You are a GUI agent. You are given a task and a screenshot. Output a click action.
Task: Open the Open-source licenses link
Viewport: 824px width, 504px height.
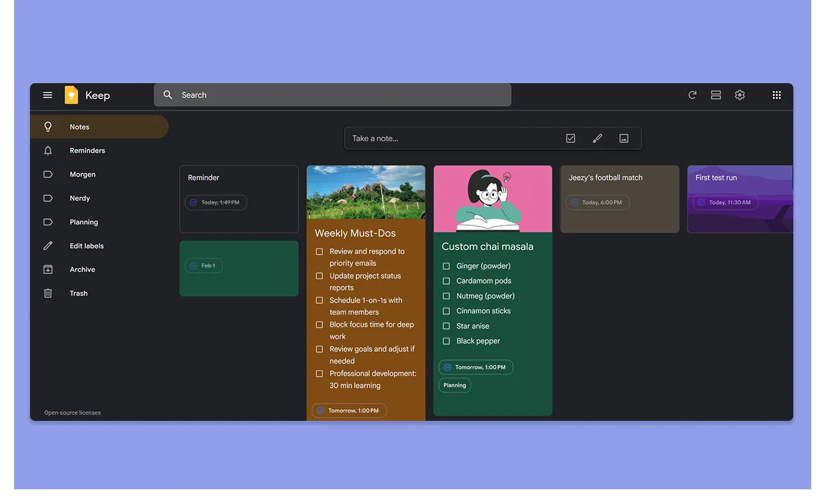[72, 413]
